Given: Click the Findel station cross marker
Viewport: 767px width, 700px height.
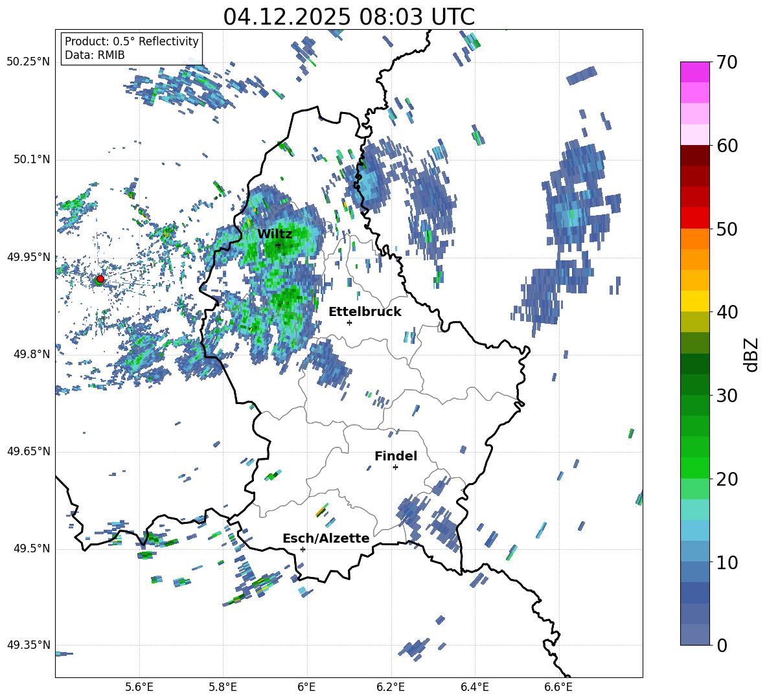Looking at the screenshot, I should [x=395, y=468].
